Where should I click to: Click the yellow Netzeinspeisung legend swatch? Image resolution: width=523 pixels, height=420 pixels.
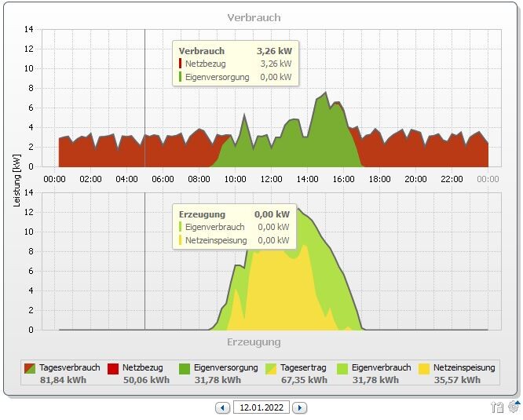pos(424,368)
